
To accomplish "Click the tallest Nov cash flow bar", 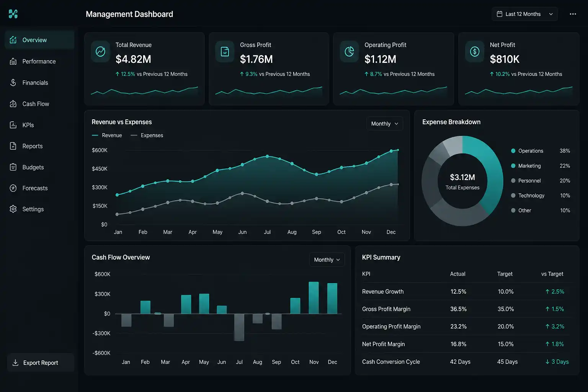I will click(x=314, y=298).
